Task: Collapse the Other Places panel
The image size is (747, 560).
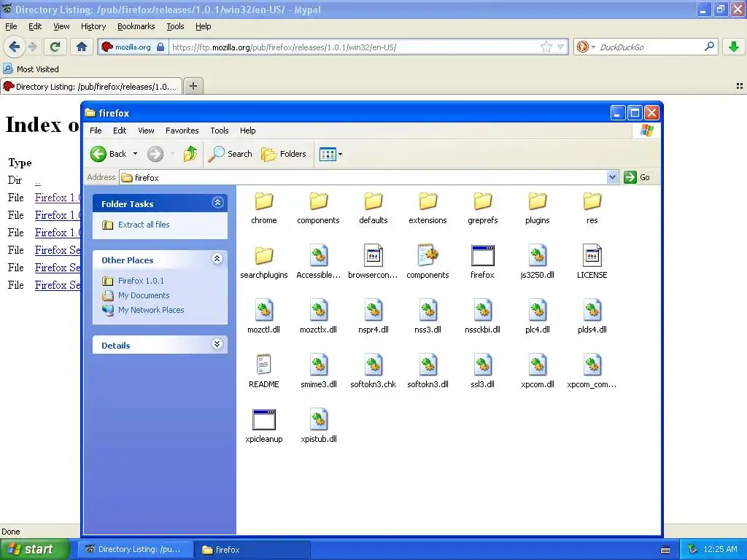Action: (217, 259)
